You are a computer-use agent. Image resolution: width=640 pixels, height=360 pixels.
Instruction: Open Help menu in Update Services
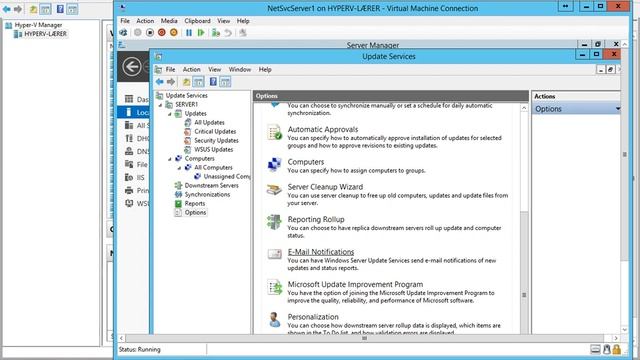265,69
